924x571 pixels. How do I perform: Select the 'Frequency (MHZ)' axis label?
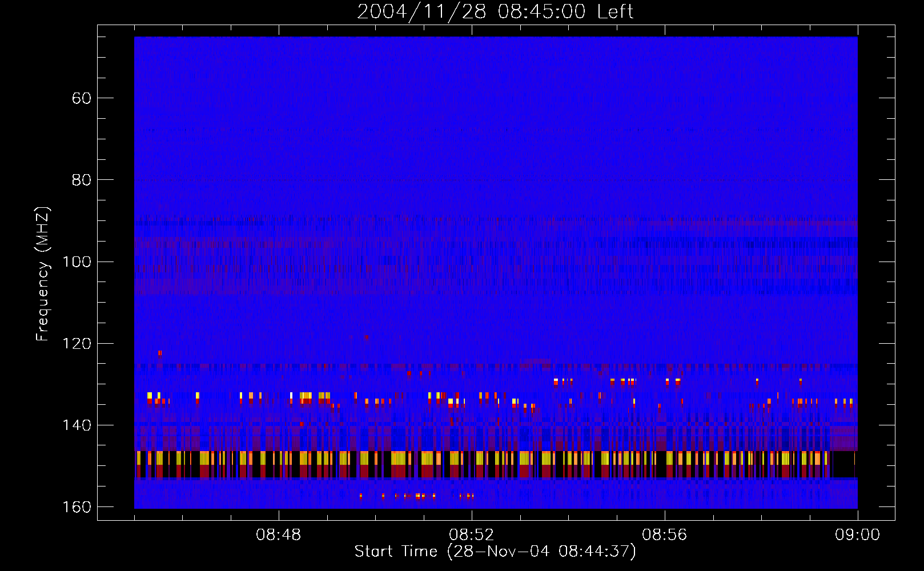(43, 274)
